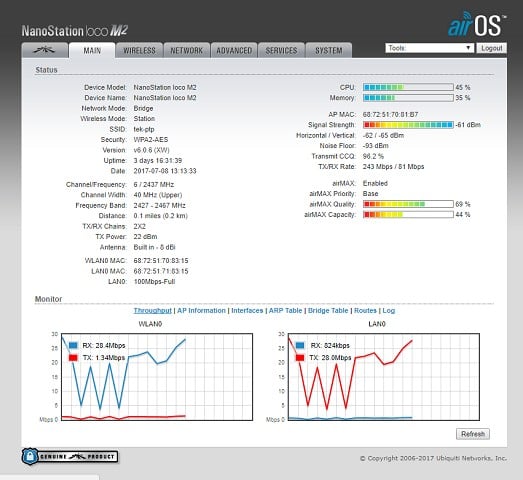Click the Signal Strength bar
Image resolution: width=523 pixels, height=480 pixels.
point(408,125)
